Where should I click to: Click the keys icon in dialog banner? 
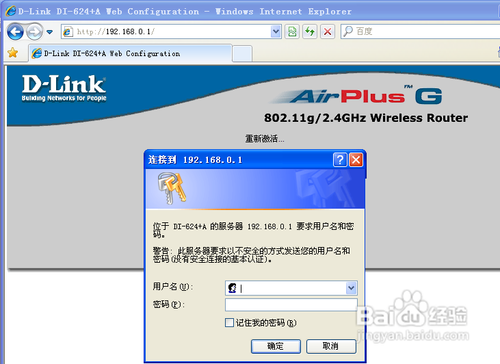click(171, 188)
